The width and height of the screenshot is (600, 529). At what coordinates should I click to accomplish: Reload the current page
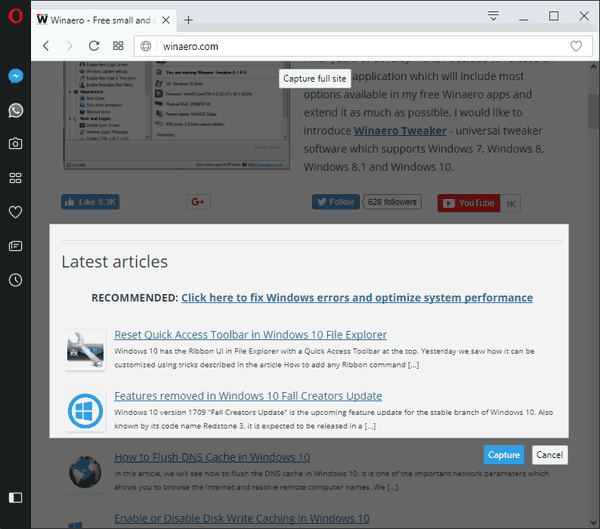pyautogui.click(x=94, y=46)
